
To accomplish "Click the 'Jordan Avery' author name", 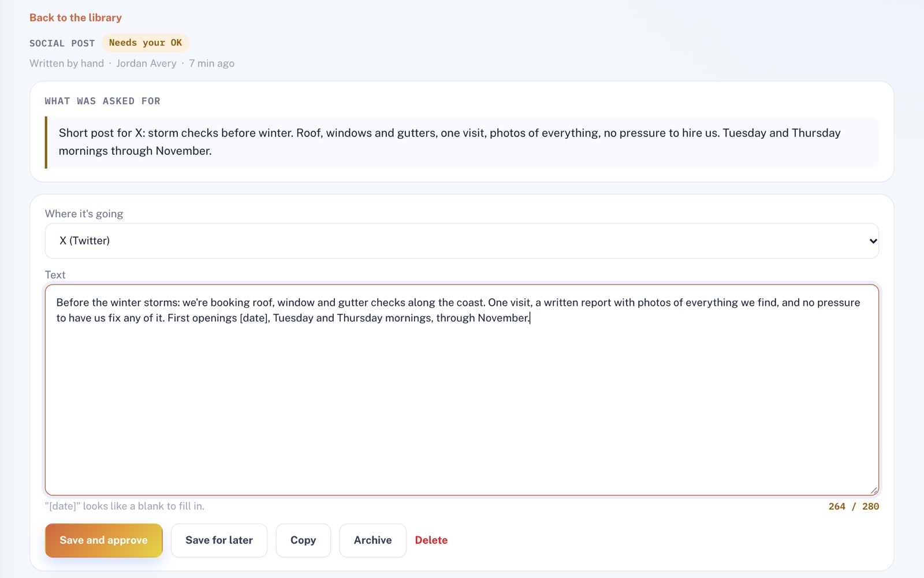I will [x=146, y=64].
